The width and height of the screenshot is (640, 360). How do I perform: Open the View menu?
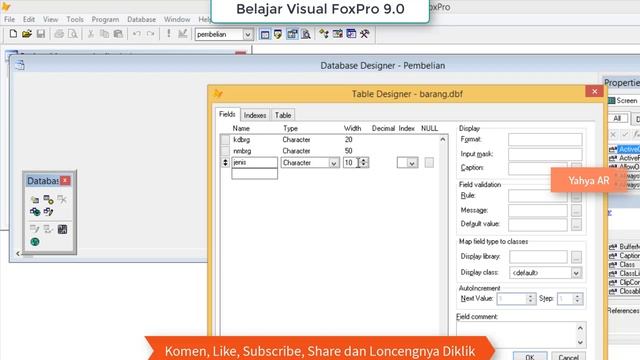[x=51, y=19]
